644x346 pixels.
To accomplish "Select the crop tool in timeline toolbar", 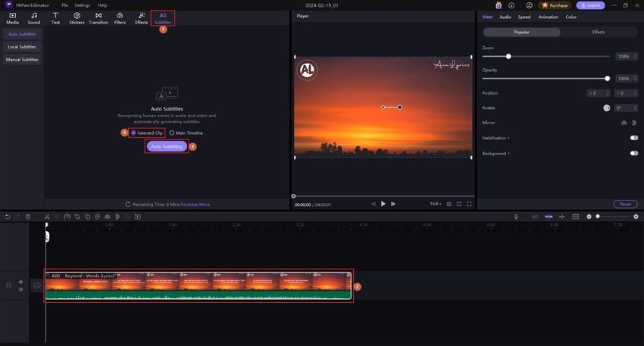I will [77, 217].
